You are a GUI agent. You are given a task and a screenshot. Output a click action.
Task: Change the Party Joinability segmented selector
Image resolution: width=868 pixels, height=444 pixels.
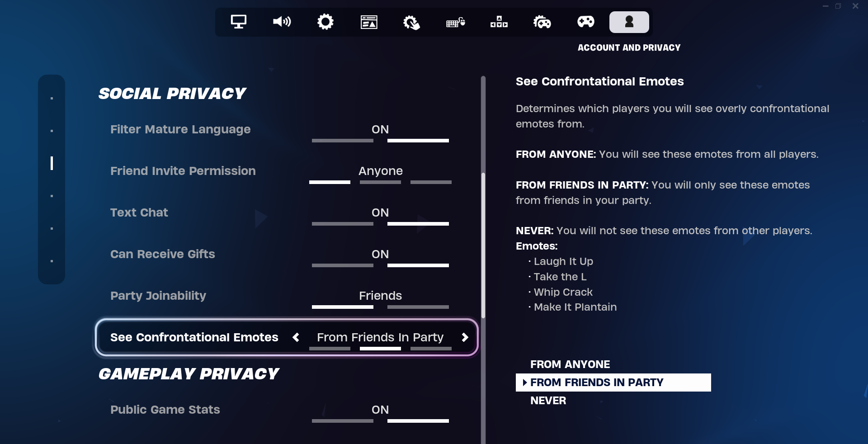[x=380, y=297]
